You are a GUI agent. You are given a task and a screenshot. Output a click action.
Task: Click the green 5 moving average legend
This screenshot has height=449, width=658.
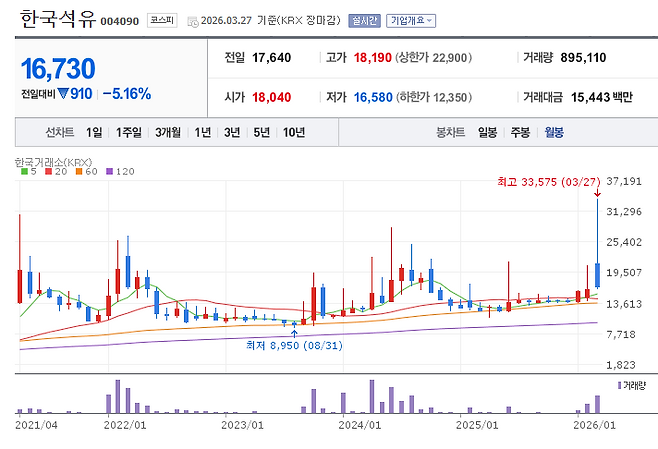click(x=29, y=172)
